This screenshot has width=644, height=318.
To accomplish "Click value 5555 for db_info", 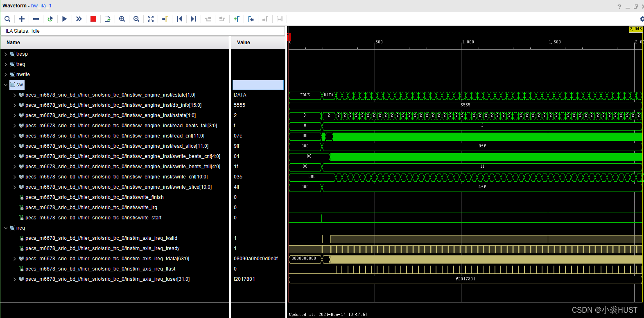I will coord(240,105).
